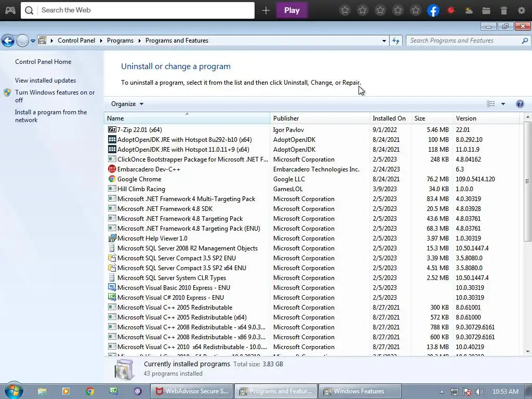Screen dimensions: 532x399
Task: Open the Windows Start orb
Action: [x=14, y=391]
